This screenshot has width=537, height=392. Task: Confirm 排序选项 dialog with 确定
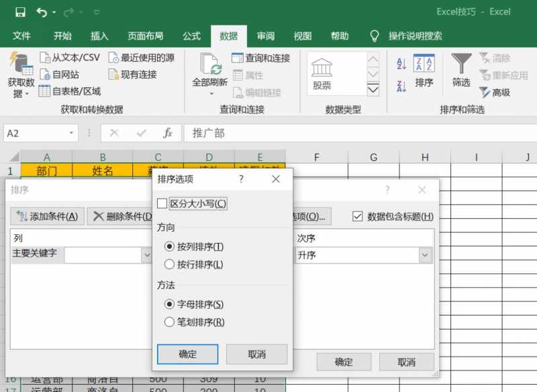pos(188,354)
